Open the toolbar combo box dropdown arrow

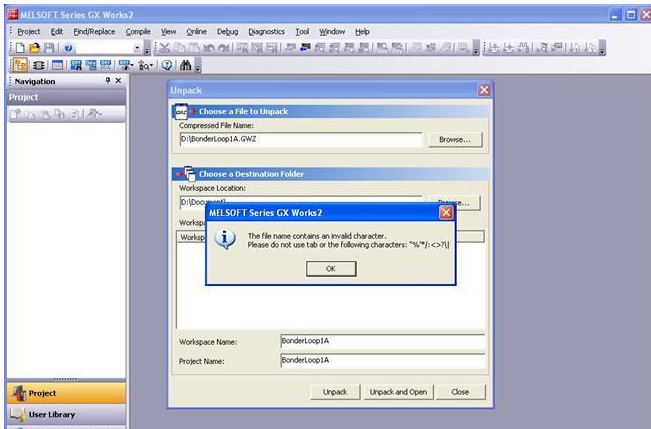pos(137,48)
